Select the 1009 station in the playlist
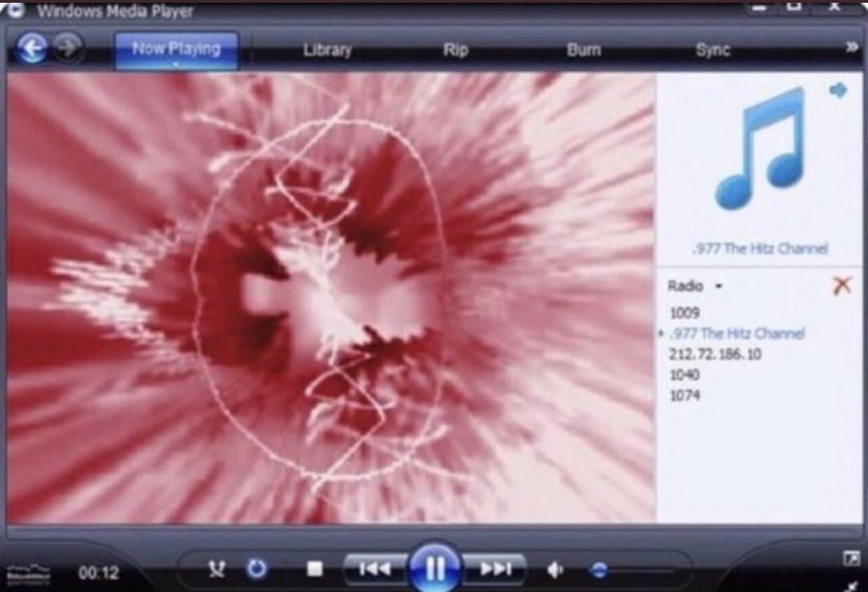Viewport: 868px width, 592px height. [x=684, y=313]
